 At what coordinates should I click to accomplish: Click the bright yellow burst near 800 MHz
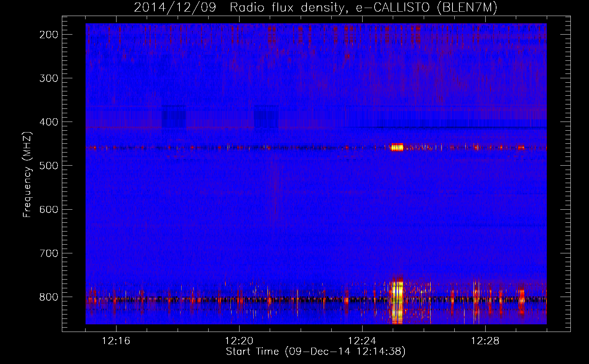click(397, 302)
